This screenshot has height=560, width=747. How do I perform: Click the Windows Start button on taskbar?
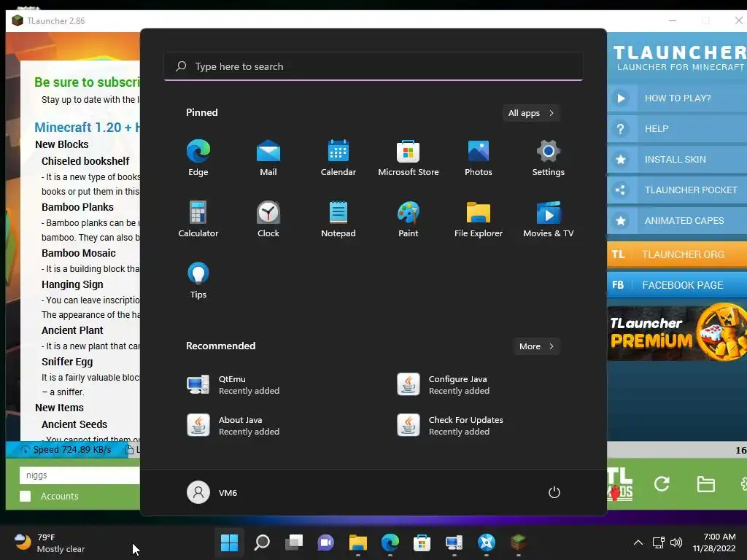[x=230, y=542]
